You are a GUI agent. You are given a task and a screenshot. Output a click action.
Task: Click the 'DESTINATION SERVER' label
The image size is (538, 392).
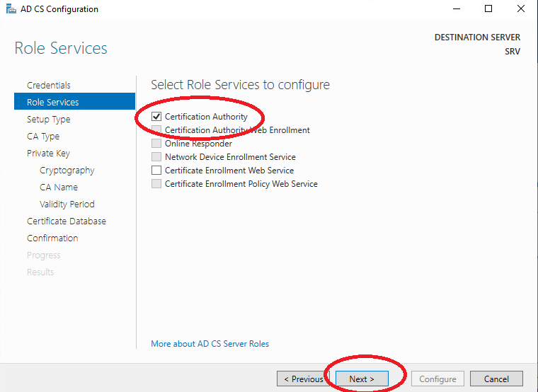pyautogui.click(x=477, y=37)
